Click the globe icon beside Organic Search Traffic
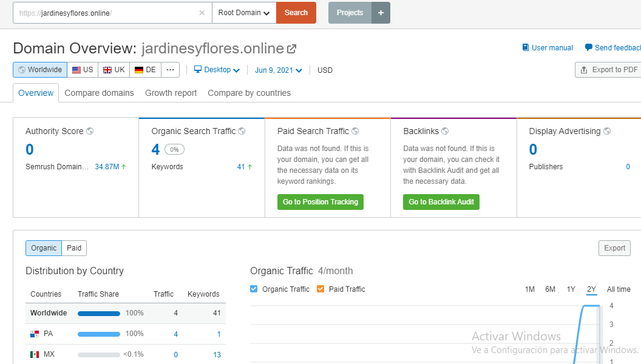This screenshot has height=364, width=641. pos(242,131)
